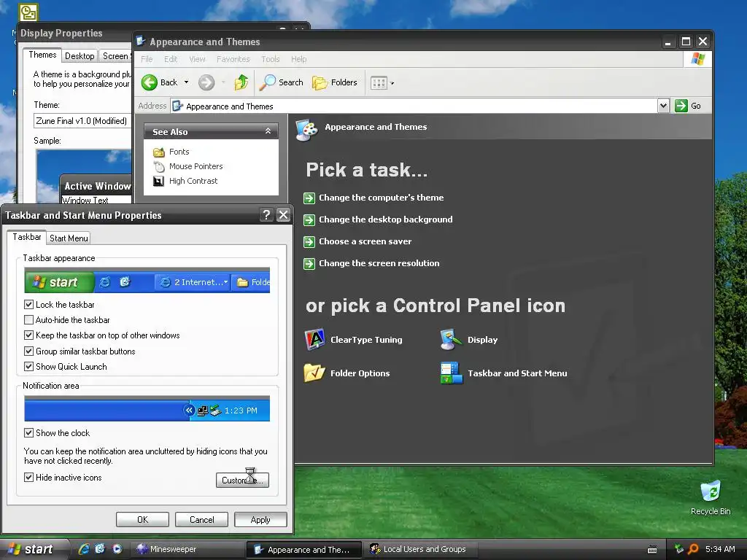Enable Auto-hide the taskbar
This screenshot has height=560, width=747.
pyautogui.click(x=28, y=319)
